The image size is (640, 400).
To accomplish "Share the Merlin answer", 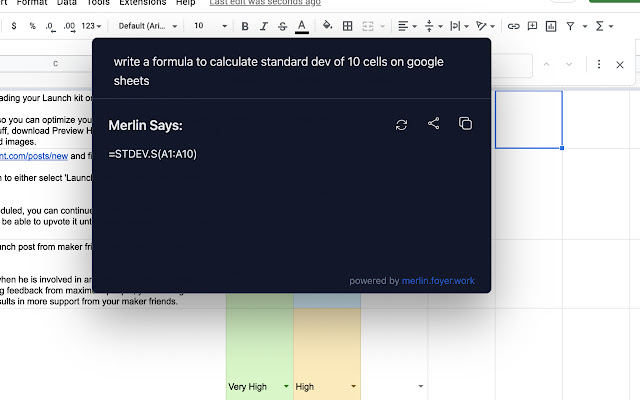I will point(433,124).
